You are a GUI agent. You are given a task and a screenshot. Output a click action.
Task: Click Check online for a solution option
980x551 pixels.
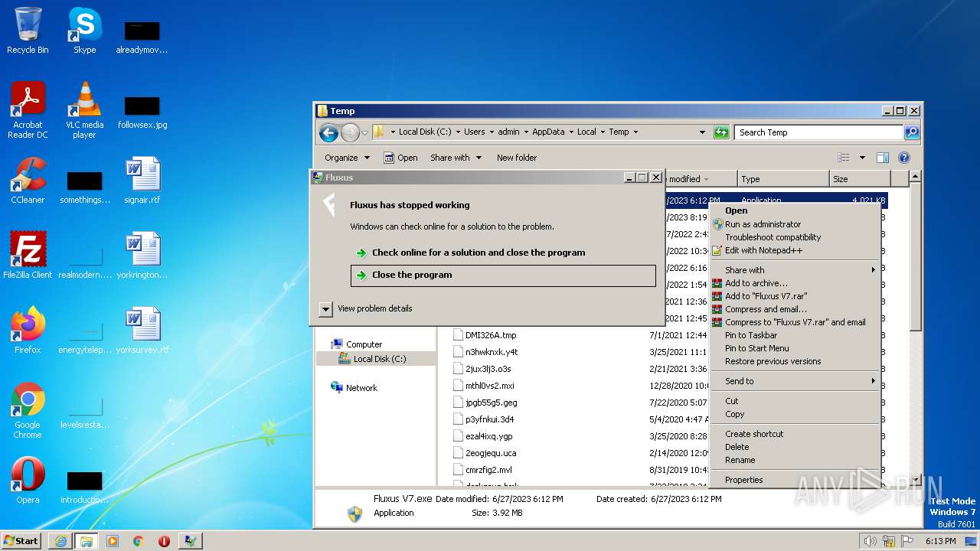[503, 253]
